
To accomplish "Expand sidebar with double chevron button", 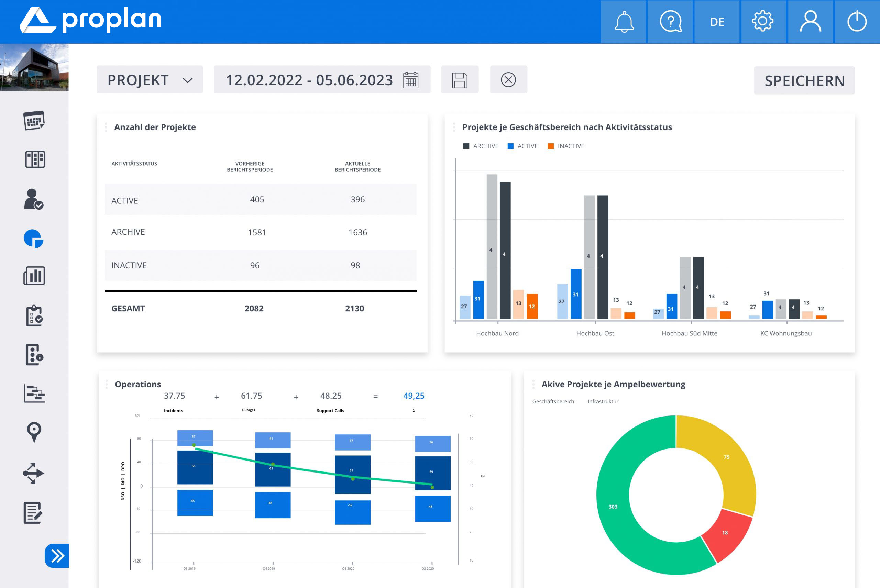I will click(57, 555).
